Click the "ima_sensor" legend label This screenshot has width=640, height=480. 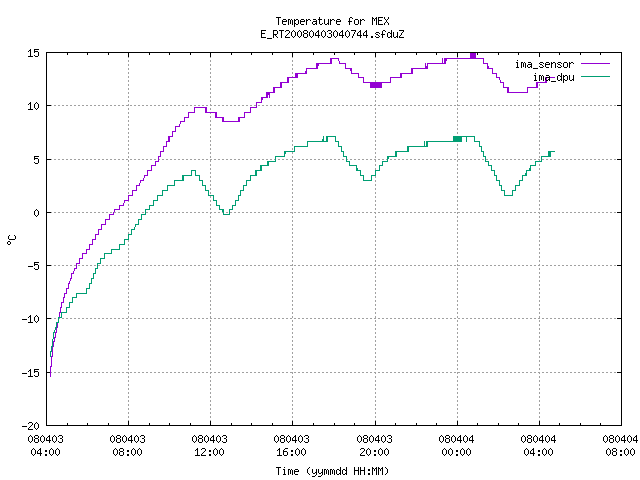coord(544,64)
